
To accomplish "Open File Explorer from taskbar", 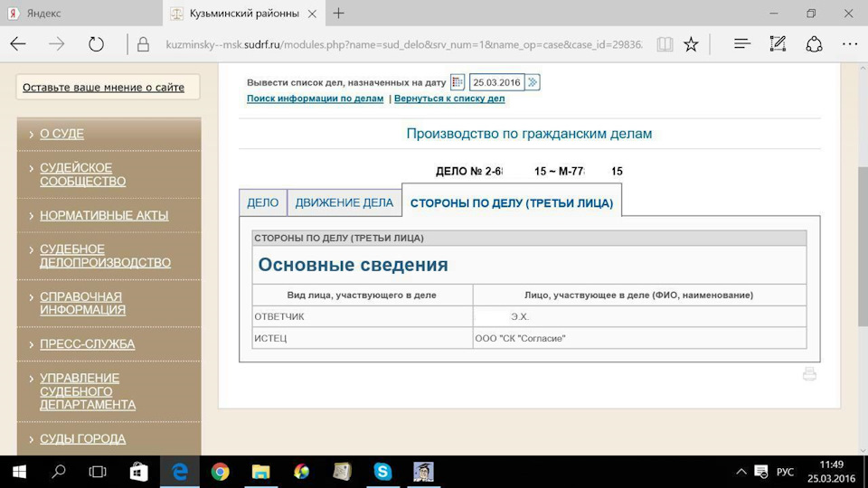I will click(260, 472).
